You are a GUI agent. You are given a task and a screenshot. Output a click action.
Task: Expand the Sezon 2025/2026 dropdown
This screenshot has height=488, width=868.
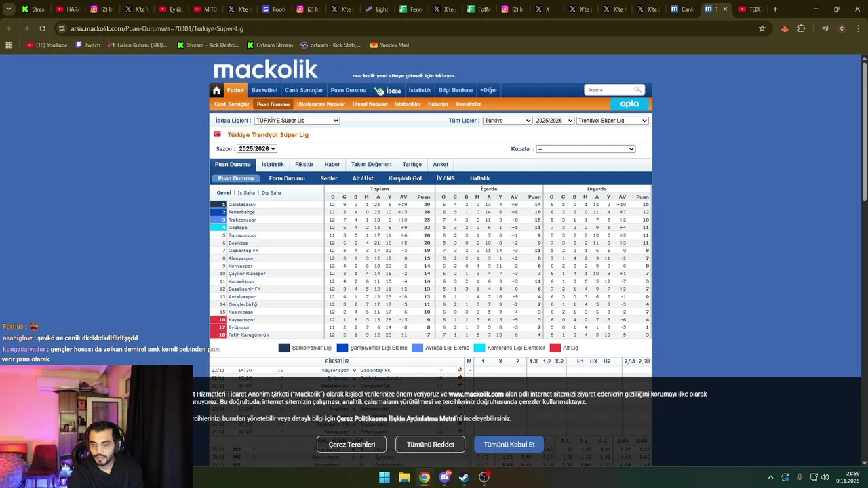(257, 149)
